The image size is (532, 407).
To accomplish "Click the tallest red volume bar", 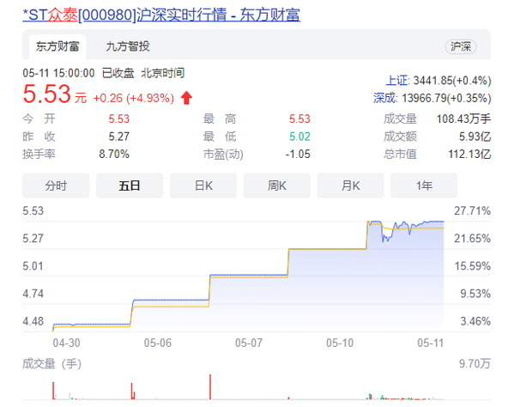I will pyautogui.click(x=211, y=387).
